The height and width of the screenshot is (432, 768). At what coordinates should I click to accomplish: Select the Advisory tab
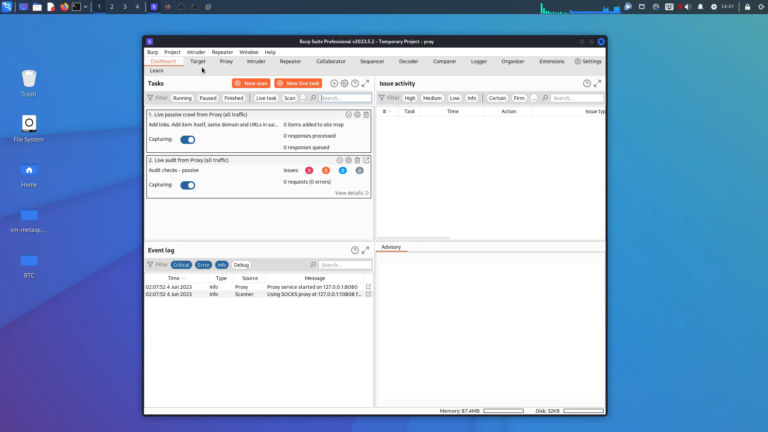coord(391,247)
